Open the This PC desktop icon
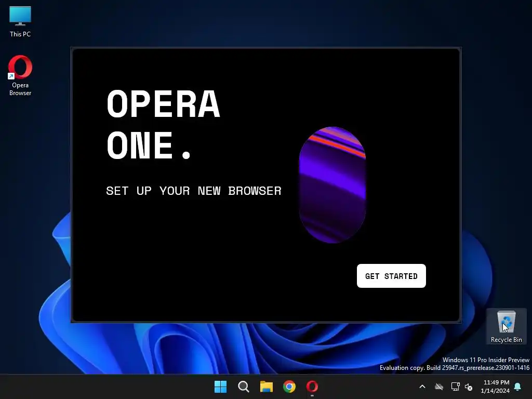 (20, 21)
